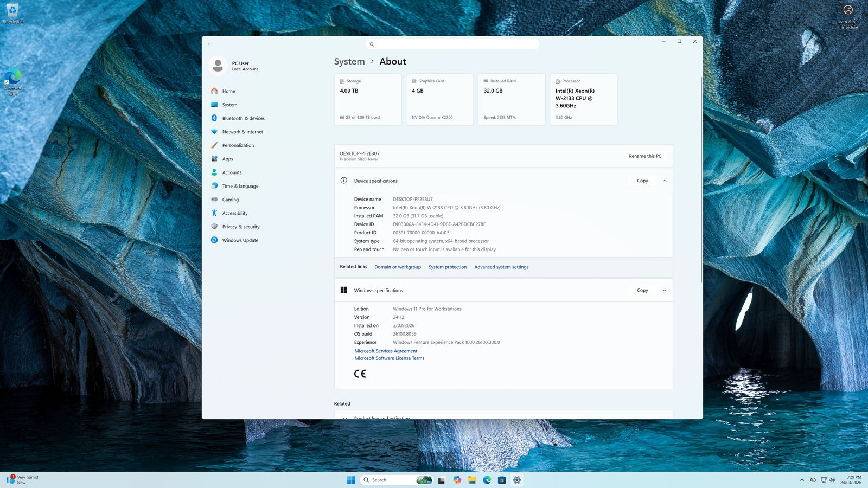The width and height of the screenshot is (868, 488).
Task: Open Privacy & security settings
Action: click(240, 227)
